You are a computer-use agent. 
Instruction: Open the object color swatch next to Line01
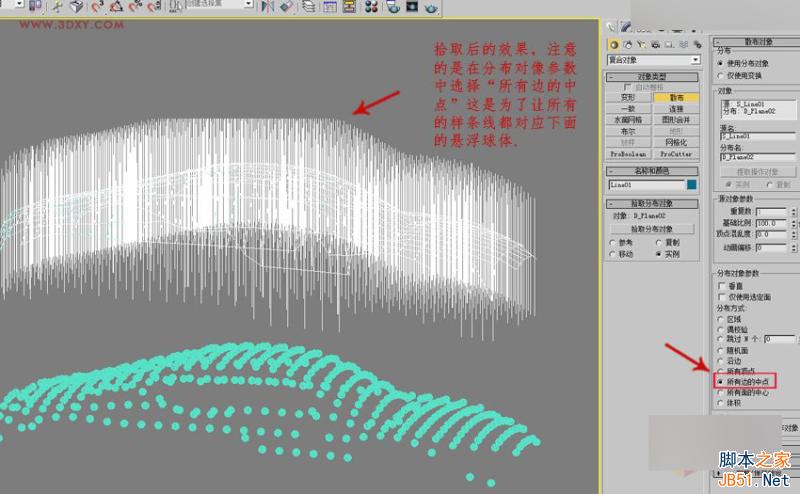[x=692, y=185]
